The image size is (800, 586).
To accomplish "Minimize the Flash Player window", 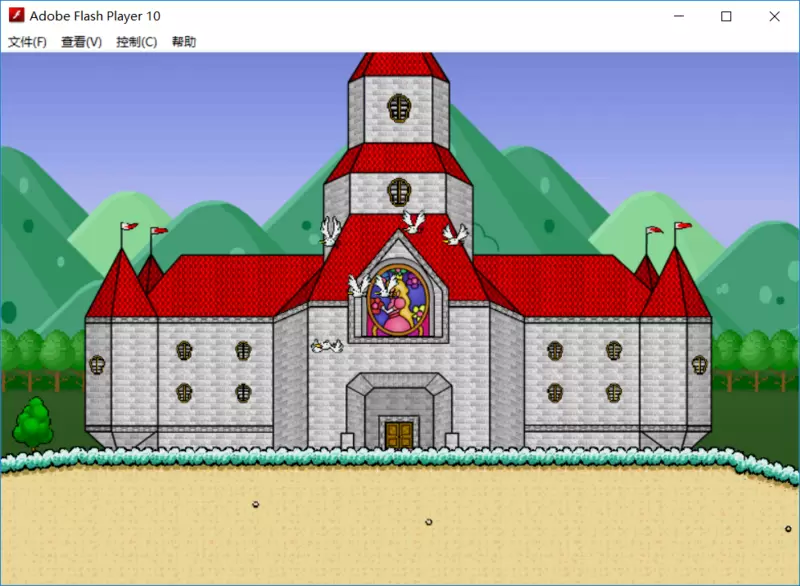I will (x=679, y=16).
